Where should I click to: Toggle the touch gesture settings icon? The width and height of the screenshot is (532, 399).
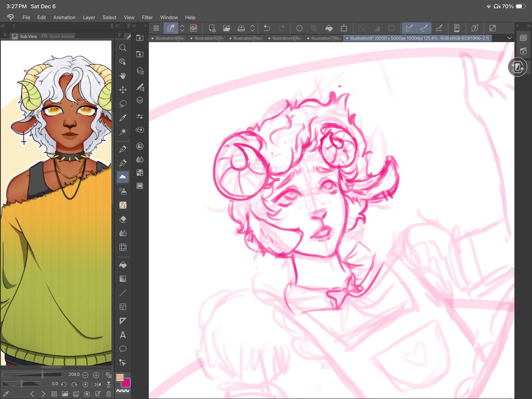click(457, 28)
